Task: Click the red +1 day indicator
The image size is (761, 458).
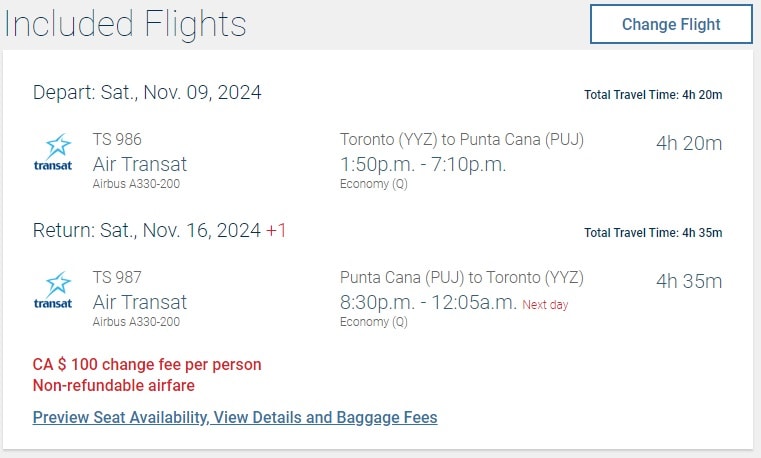Action: (x=276, y=231)
